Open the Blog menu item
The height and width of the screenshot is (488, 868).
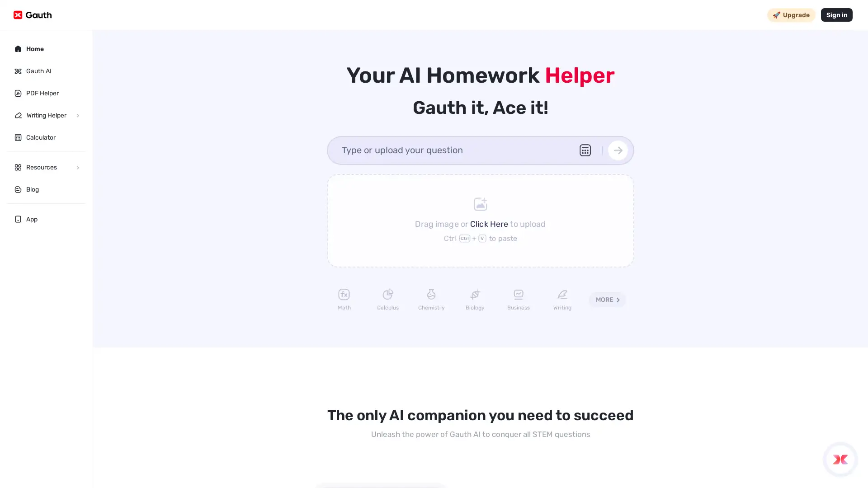(x=32, y=189)
